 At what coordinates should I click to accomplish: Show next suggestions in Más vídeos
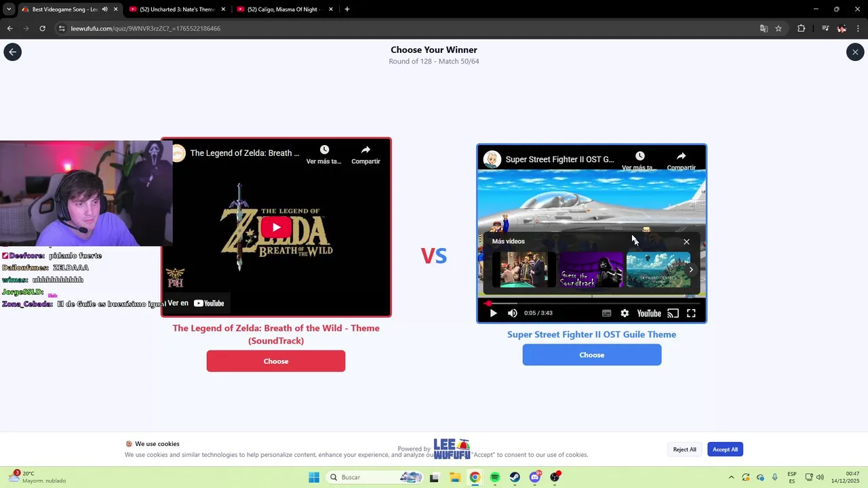690,270
